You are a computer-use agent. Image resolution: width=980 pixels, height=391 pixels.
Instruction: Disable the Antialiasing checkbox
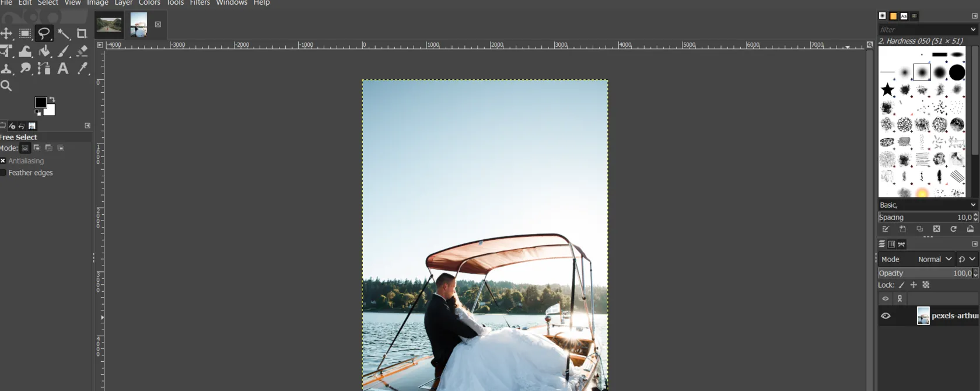[x=3, y=161]
